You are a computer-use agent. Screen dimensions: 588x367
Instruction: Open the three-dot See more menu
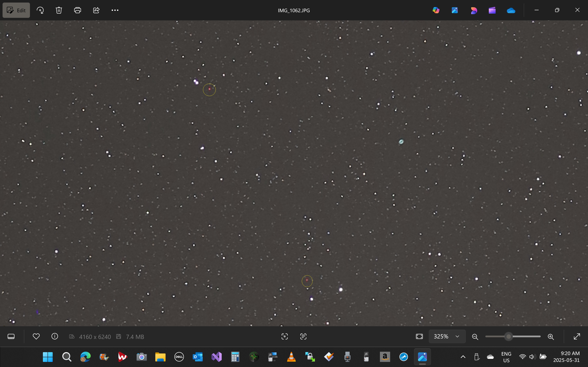click(x=115, y=10)
